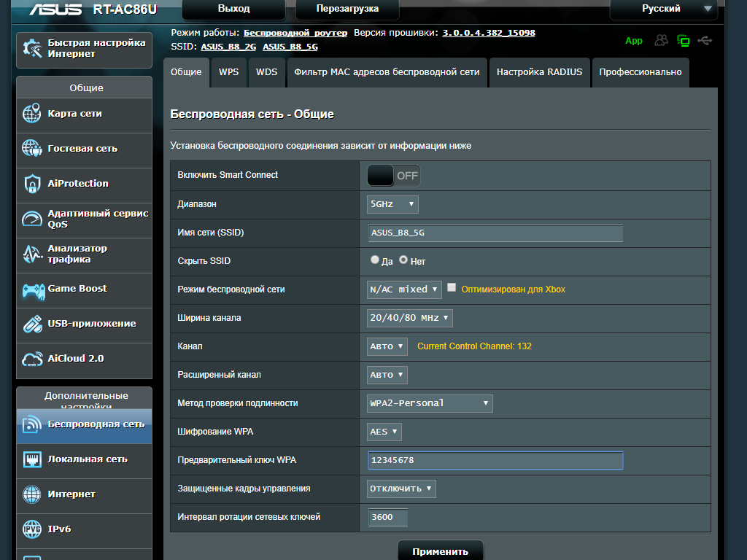Click 'Оптимизирован для Xbox' label text
The image size is (747, 560).
[514, 289]
